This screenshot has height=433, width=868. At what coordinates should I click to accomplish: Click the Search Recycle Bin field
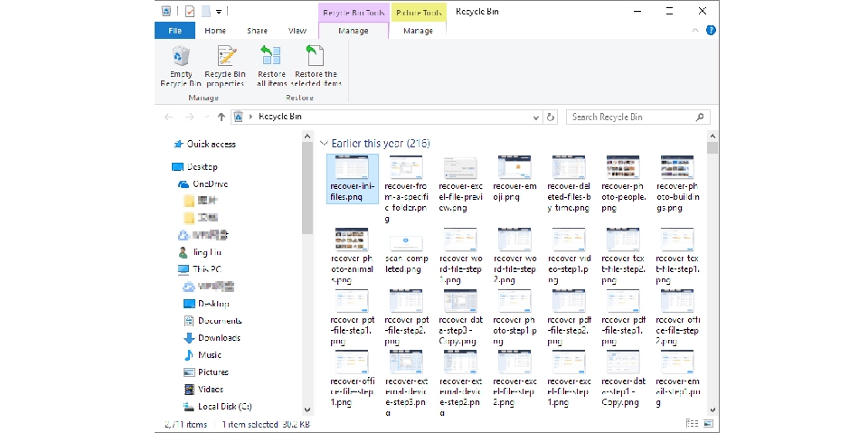(x=633, y=118)
